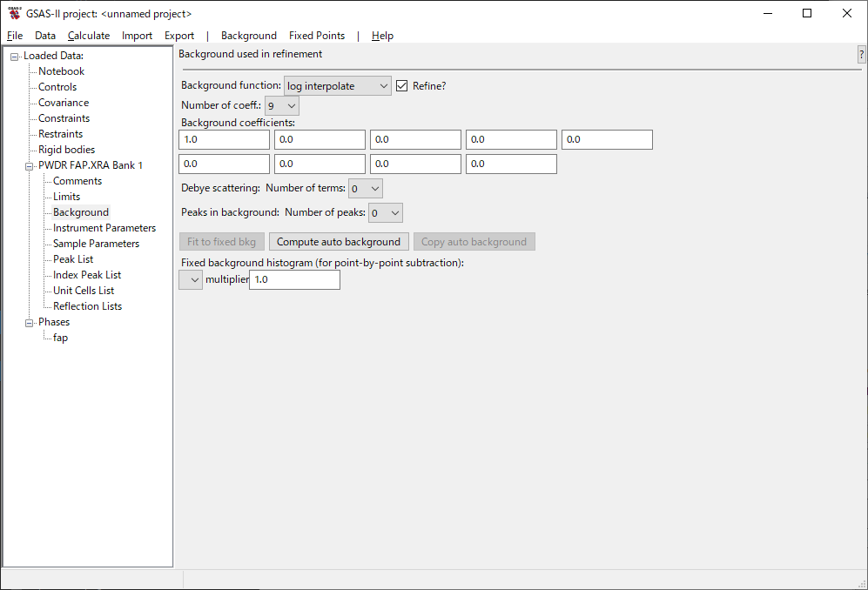Open the help question mark button

(x=861, y=55)
